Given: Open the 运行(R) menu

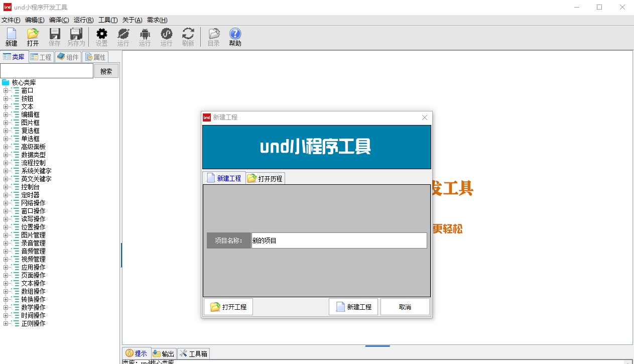Looking at the screenshot, I should coord(83,20).
